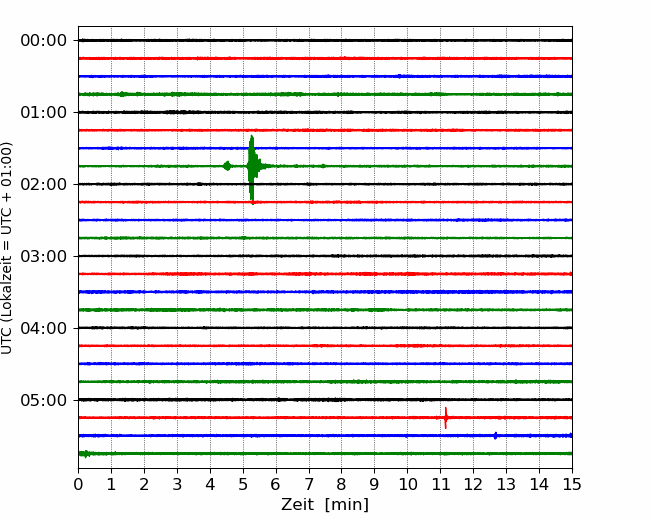The image size is (650, 520).
Task: Click x-axis tick label 0
Action: (x=78, y=484)
